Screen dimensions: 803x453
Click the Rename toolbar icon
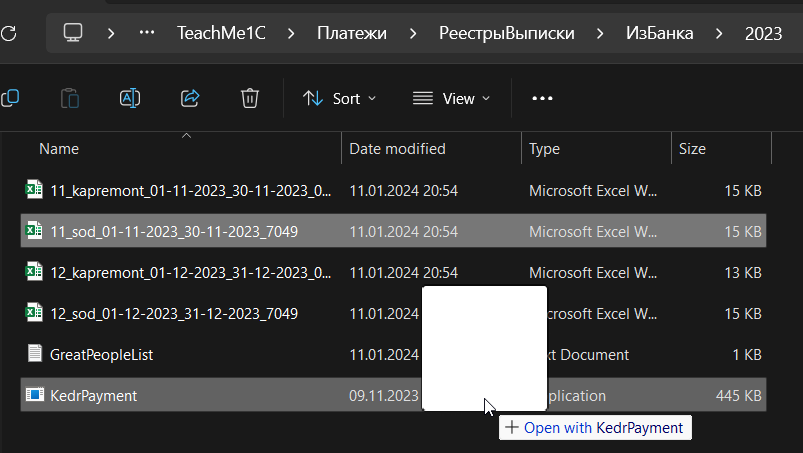point(130,98)
